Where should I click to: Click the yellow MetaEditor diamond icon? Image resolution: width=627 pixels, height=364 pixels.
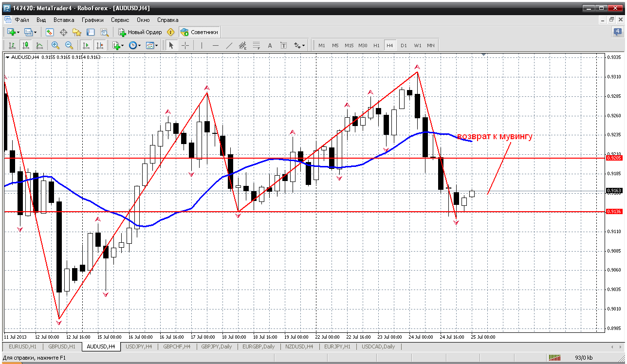pyautogui.click(x=170, y=32)
